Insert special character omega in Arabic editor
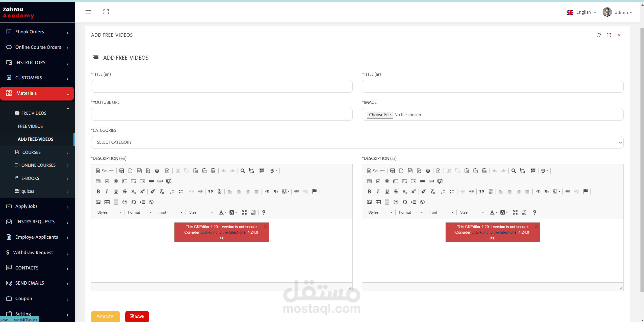Screen dimensions: 644x322 pos(405,202)
